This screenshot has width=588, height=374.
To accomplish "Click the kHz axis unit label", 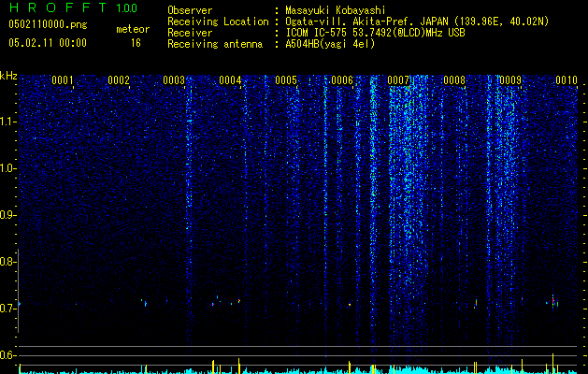I will (x=8, y=76).
